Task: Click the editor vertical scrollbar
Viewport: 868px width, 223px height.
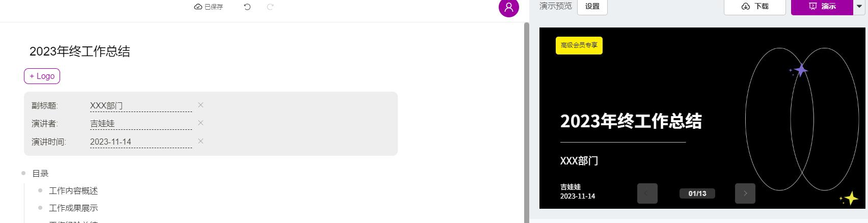Action: [x=527, y=122]
